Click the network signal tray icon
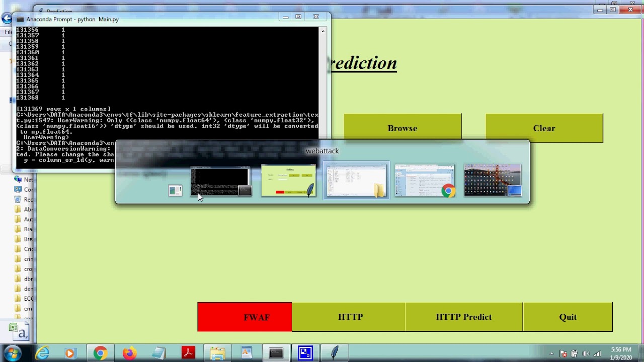Screen dimensions: 644x362 597,354
